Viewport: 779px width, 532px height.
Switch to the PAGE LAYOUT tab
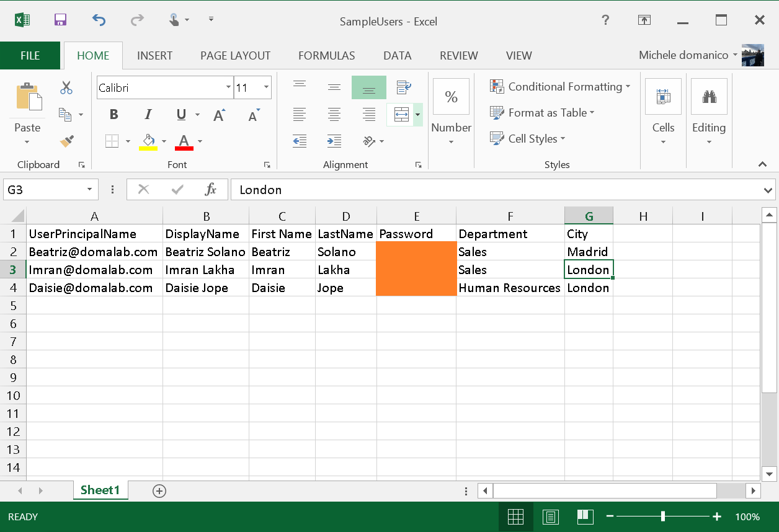235,55
